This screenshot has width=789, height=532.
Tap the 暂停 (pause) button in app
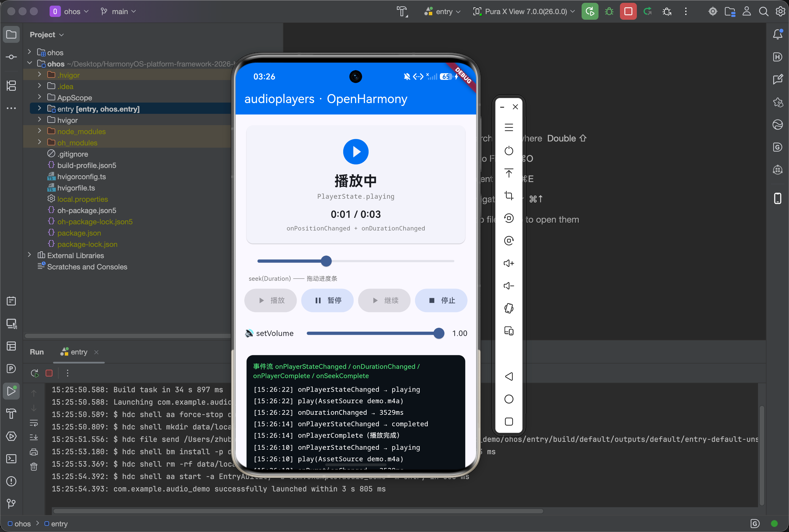[x=327, y=300]
